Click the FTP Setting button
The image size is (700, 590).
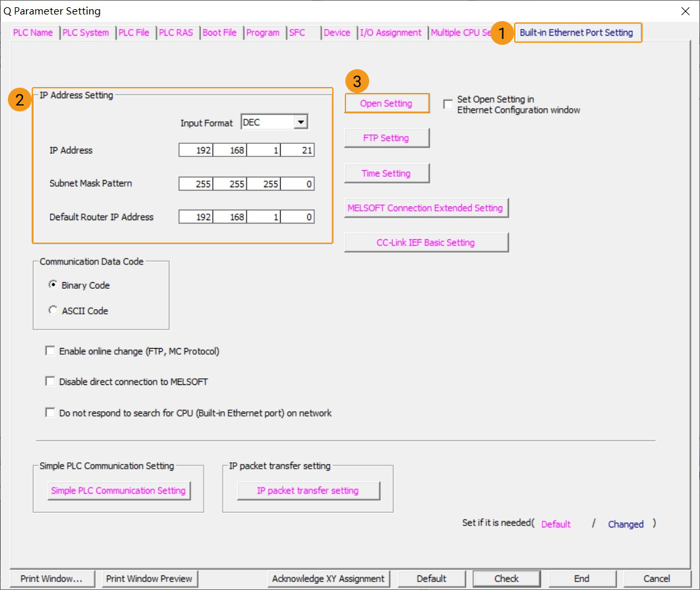point(386,138)
